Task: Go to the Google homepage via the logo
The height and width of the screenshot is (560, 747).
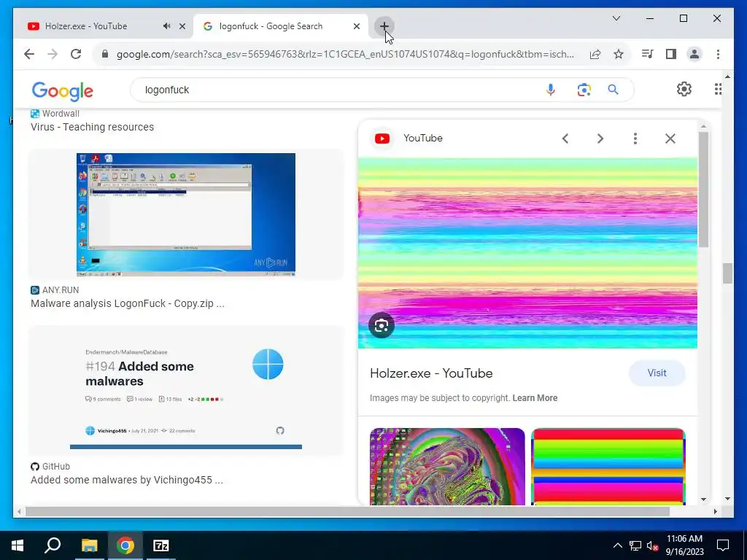Action: point(63,91)
